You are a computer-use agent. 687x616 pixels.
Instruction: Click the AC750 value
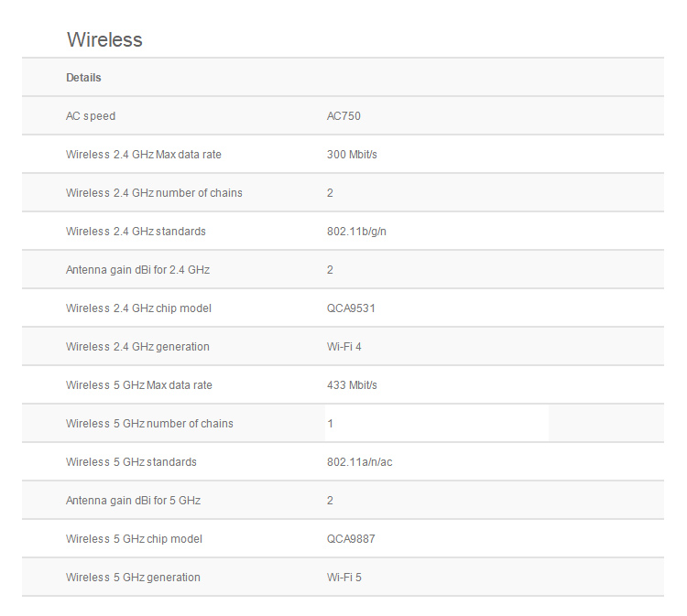coord(343,116)
